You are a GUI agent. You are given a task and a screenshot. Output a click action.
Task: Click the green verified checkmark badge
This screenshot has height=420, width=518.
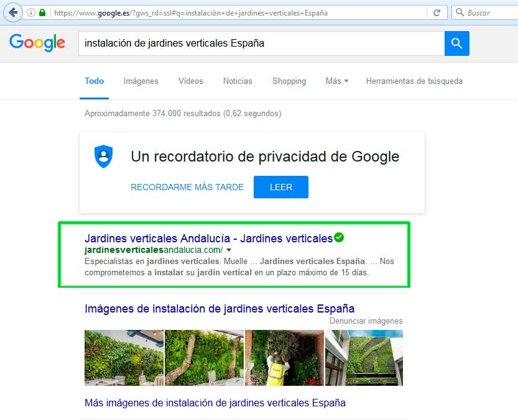[x=339, y=237]
